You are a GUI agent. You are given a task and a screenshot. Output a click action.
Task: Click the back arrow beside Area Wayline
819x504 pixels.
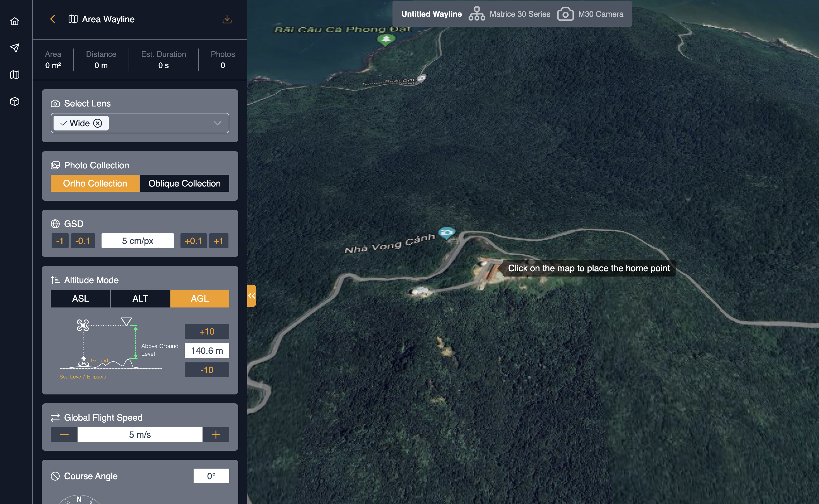(53, 19)
